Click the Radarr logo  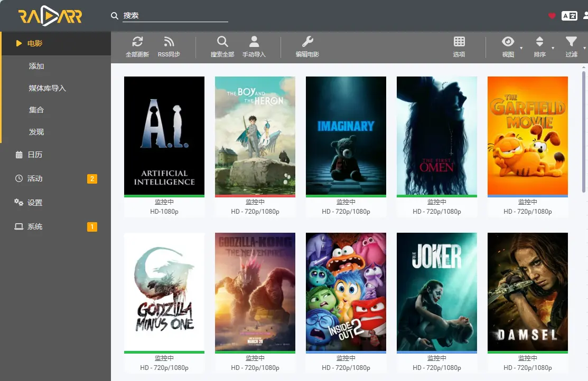[x=50, y=16]
